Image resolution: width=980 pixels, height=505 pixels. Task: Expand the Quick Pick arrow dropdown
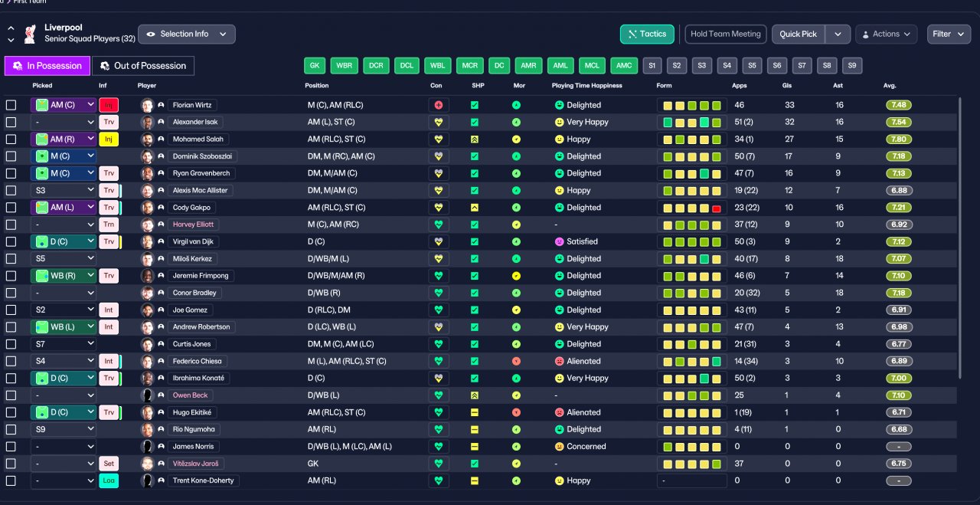838,34
